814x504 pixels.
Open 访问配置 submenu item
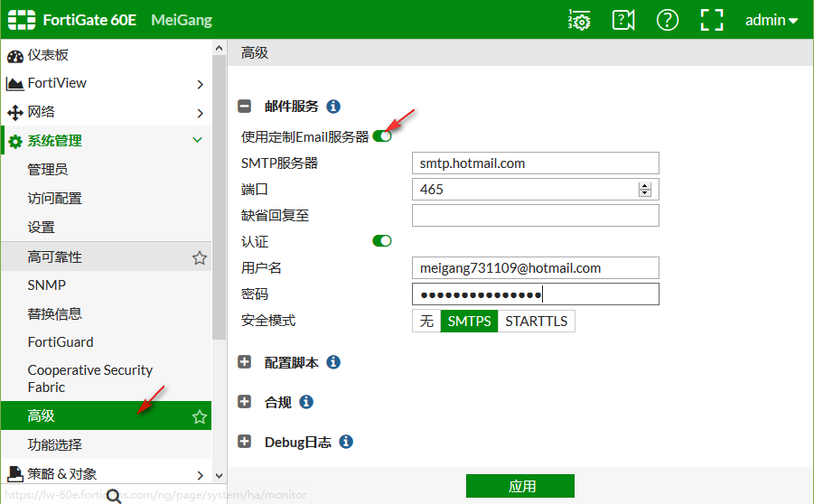point(106,199)
